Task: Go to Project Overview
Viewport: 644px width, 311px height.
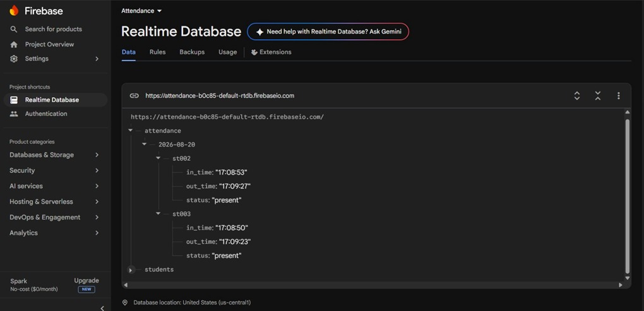Action: [49, 44]
